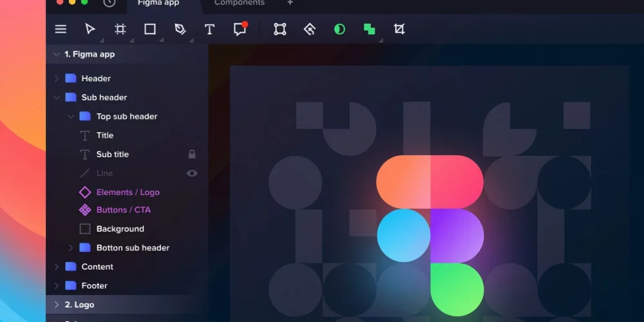Select the Buttons / CTA layer
Viewport: 644px width, 322px height.
(123, 210)
